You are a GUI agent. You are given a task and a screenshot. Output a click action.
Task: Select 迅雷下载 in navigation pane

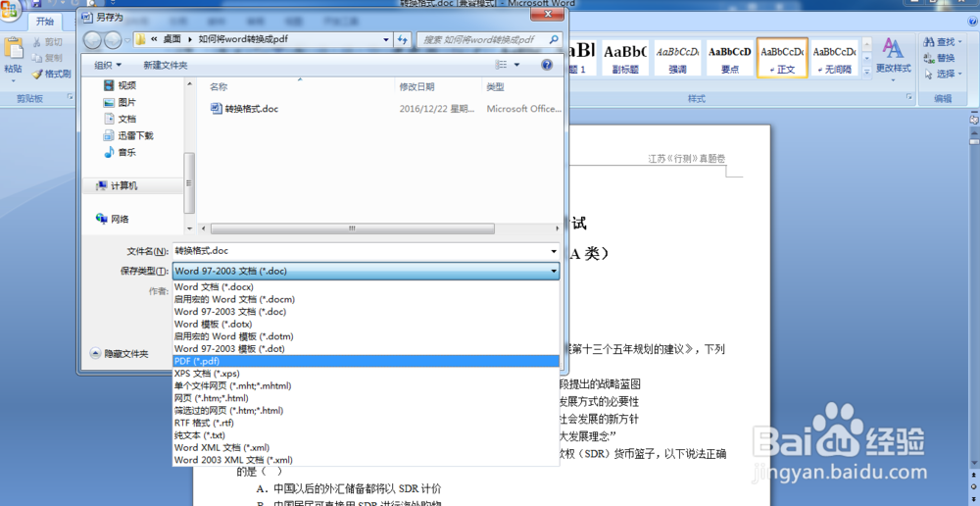click(128, 135)
